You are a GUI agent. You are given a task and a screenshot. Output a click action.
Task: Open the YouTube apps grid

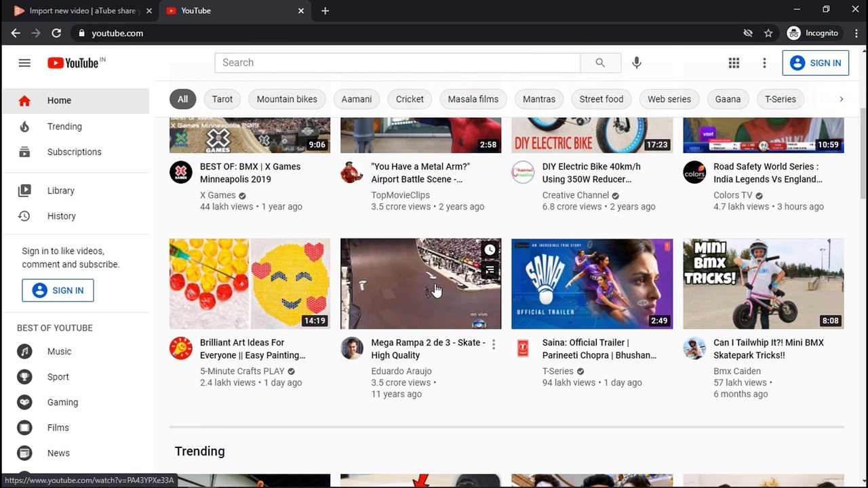pyautogui.click(x=734, y=63)
